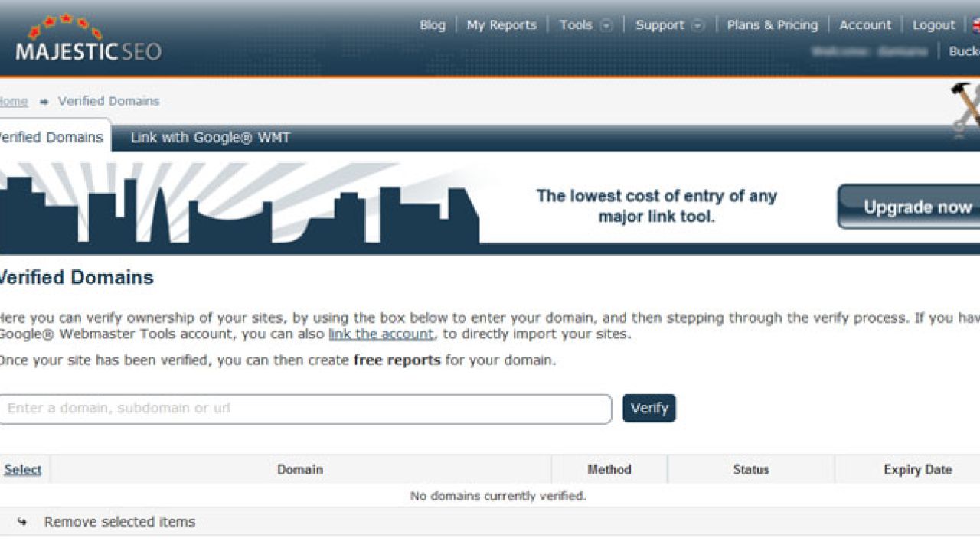The image size is (980, 551).
Task: Click Remove selected items
Action: (119, 522)
